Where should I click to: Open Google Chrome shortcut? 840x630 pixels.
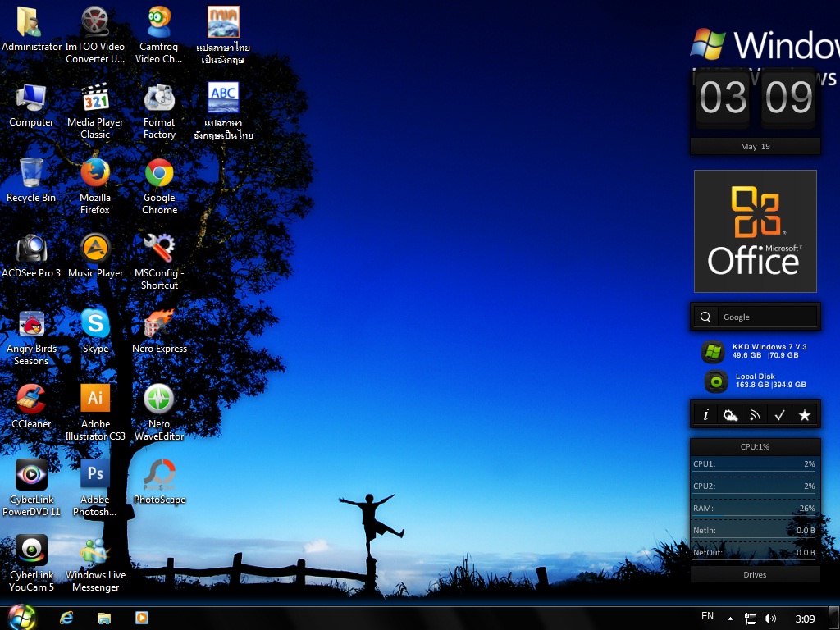[x=158, y=174]
